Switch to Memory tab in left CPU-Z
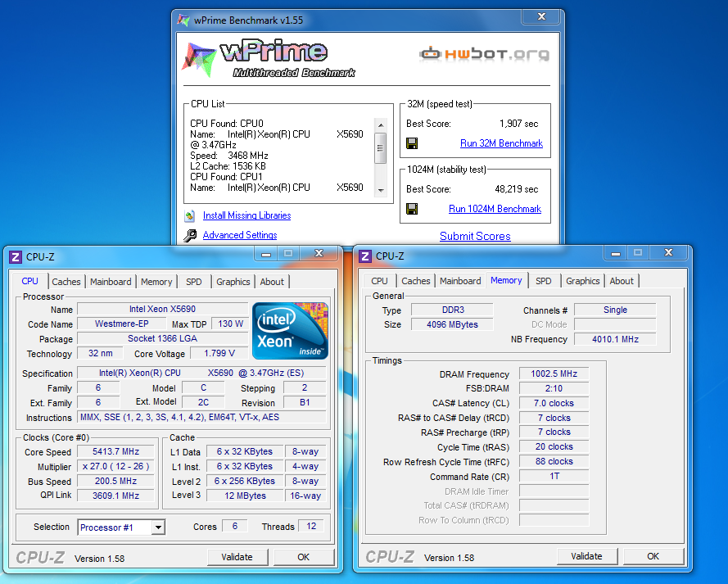 [x=156, y=282]
